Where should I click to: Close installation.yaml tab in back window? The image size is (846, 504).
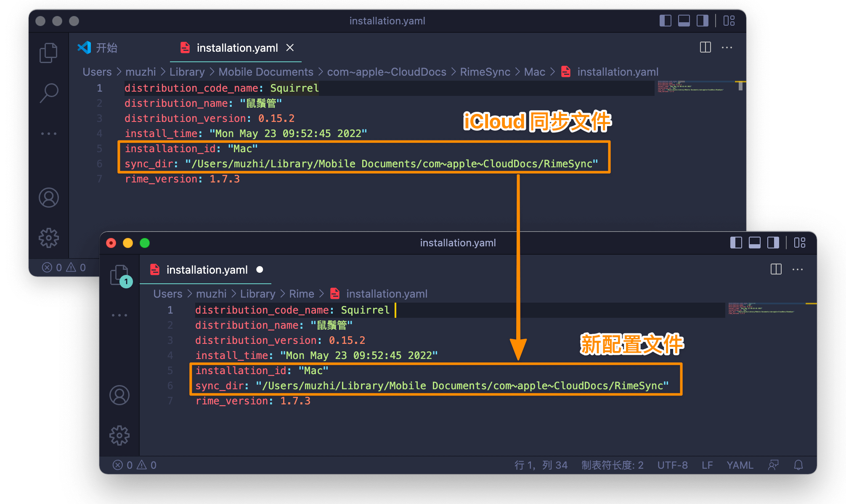290,48
